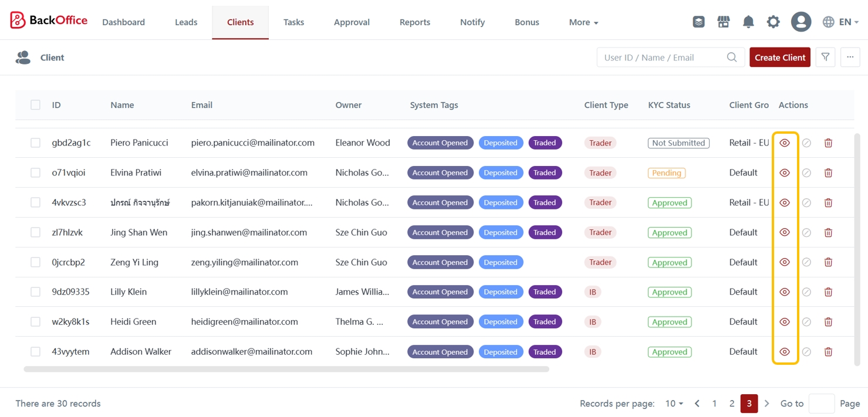This screenshot has width=868, height=417.
Task: Open the user profile avatar
Action: click(801, 22)
